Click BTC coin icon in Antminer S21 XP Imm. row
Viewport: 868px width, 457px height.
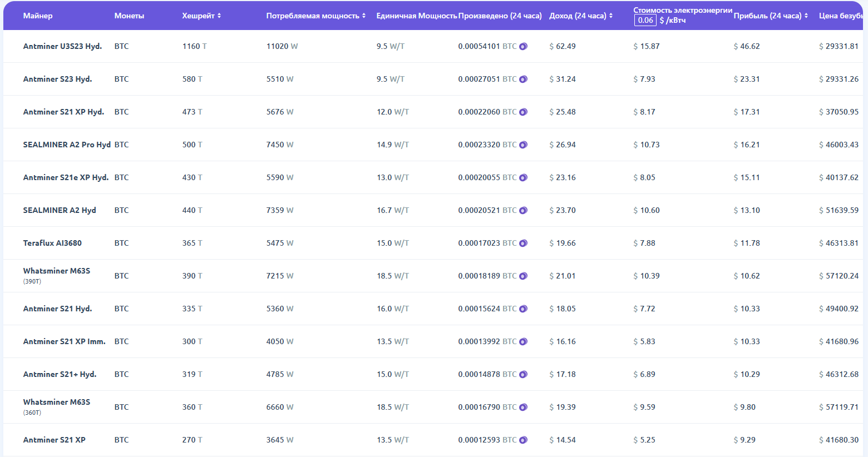pos(523,342)
